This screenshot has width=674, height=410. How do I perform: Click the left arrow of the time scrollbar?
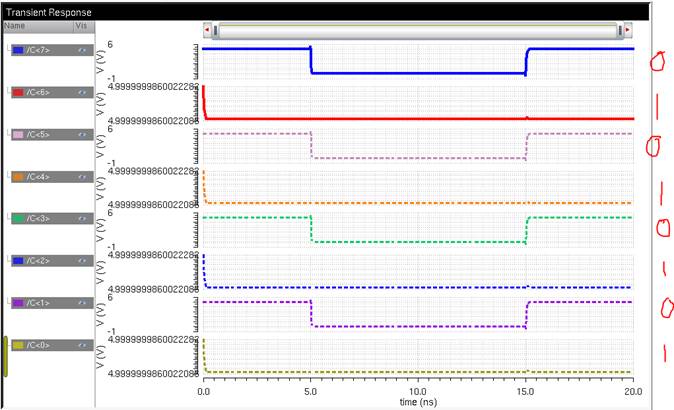207,31
